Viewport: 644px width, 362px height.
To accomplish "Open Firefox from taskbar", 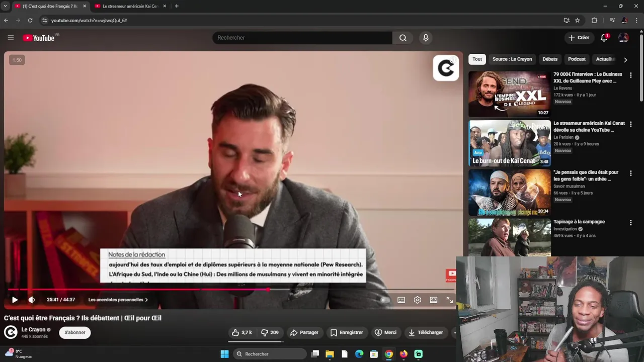I will (x=404, y=354).
